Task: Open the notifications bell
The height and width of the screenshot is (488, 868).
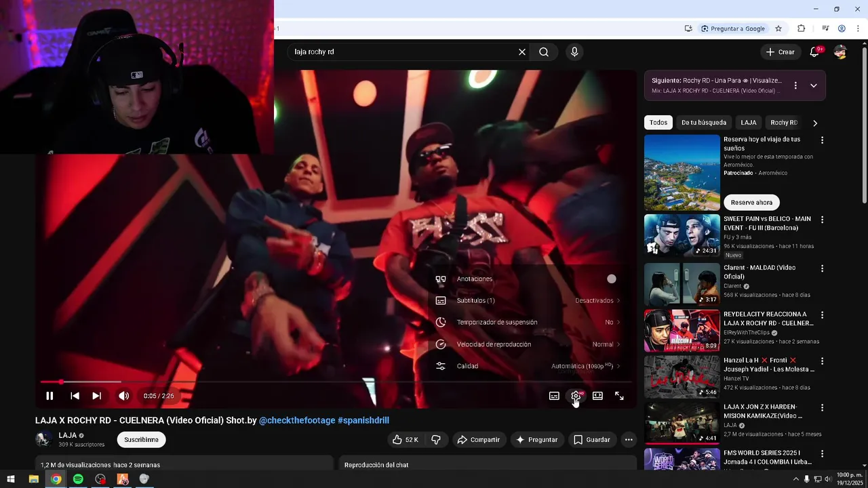Action: (x=814, y=52)
